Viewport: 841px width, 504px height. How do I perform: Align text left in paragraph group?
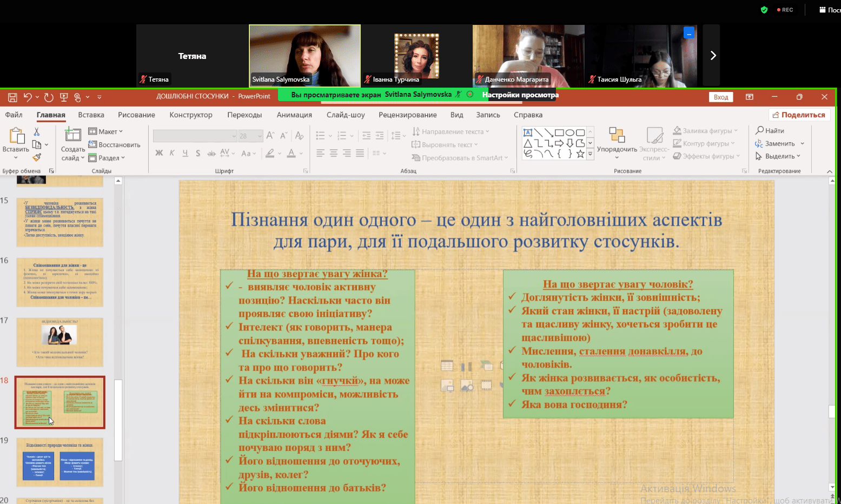click(321, 153)
